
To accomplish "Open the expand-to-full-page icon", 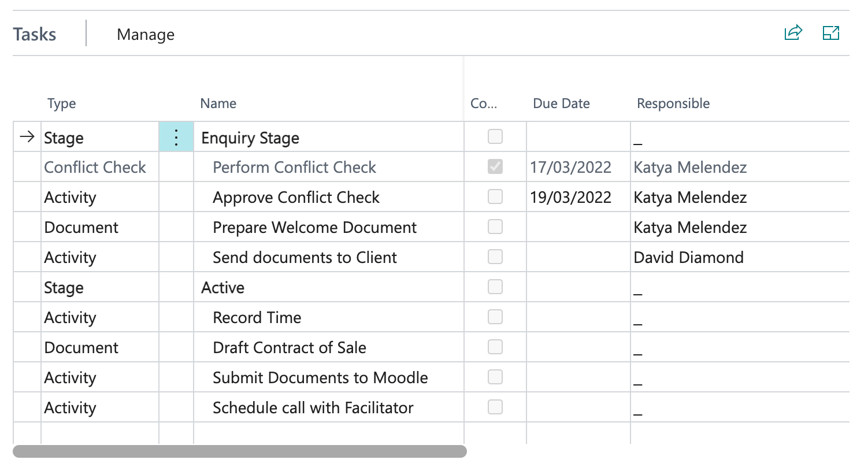I will [x=831, y=33].
